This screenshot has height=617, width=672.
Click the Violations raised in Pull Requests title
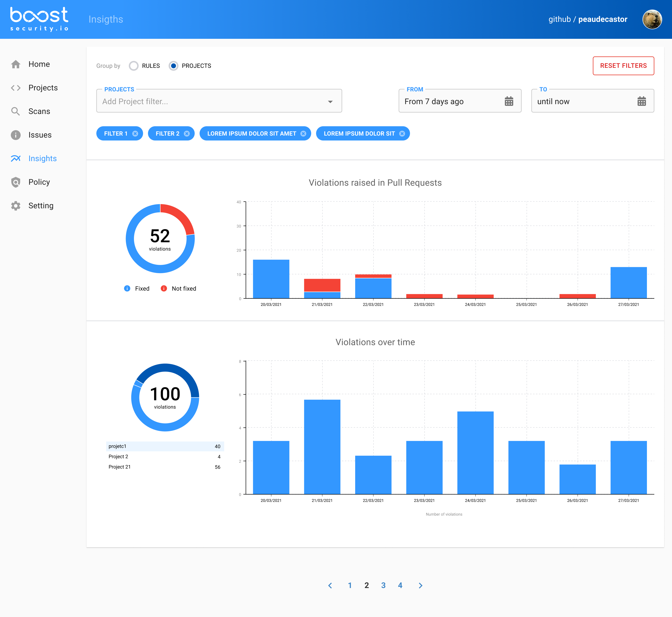375,183
